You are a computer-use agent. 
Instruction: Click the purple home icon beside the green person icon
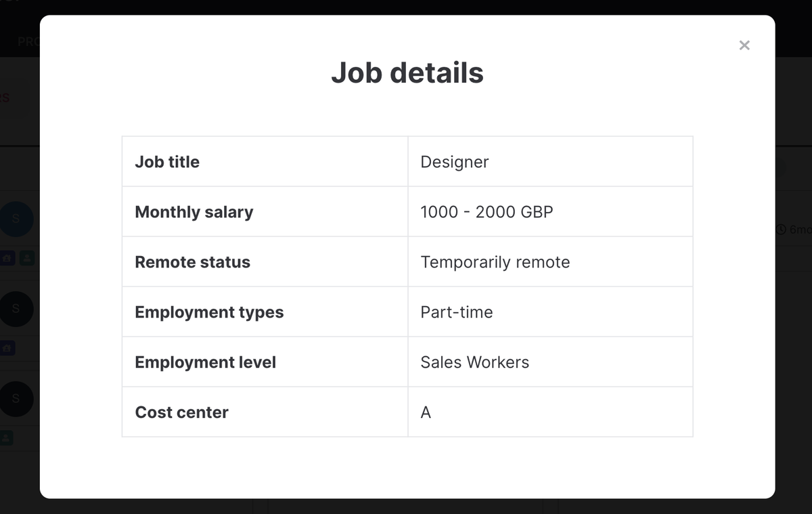click(7, 258)
